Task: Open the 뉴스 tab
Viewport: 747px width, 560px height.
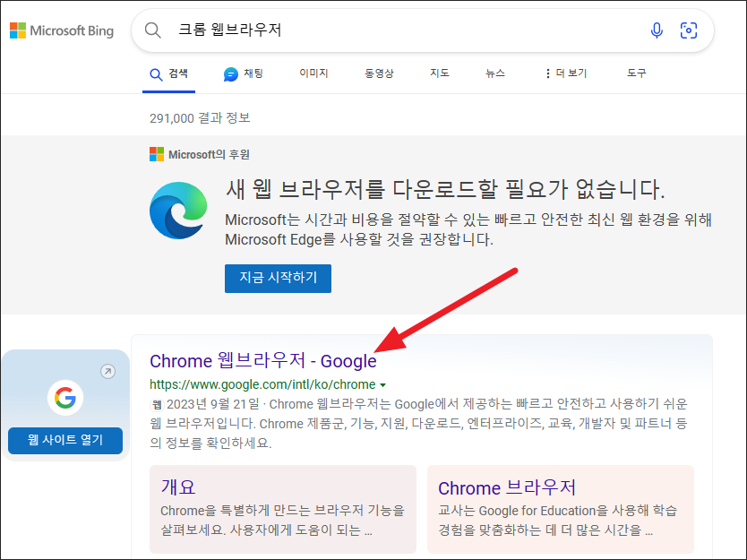Action: pyautogui.click(x=494, y=73)
